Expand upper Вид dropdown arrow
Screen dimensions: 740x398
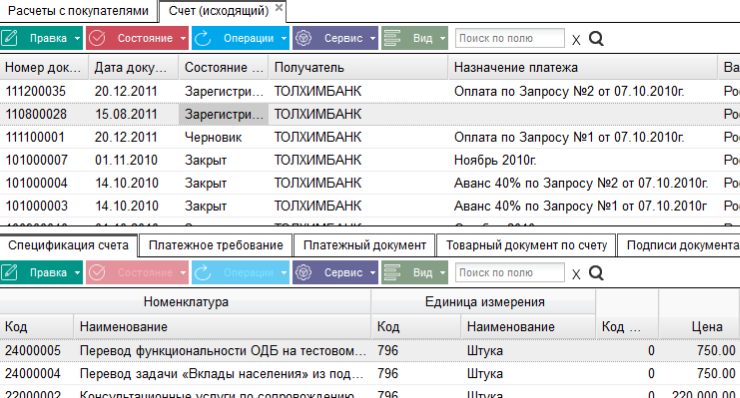click(x=442, y=39)
